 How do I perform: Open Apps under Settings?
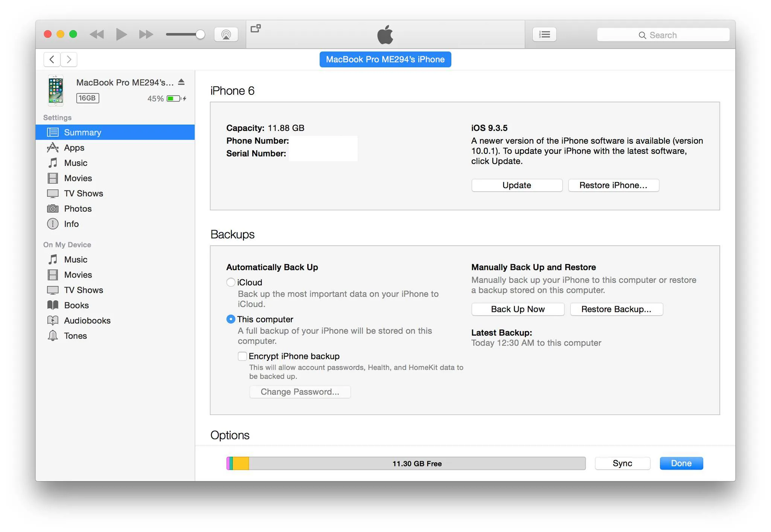coord(115,148)
